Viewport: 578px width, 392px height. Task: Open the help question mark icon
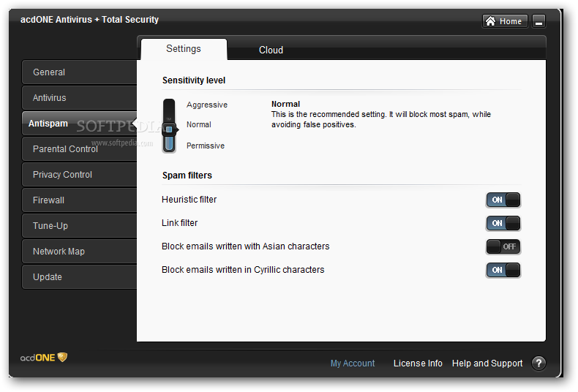538,363
